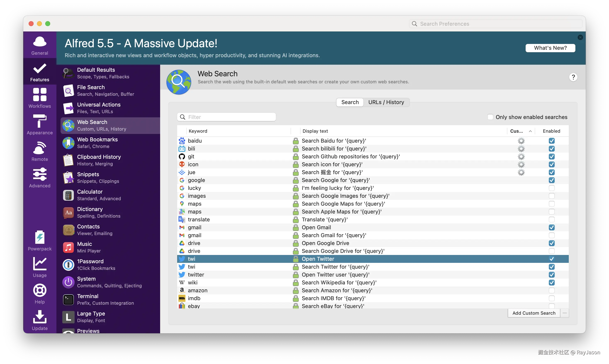Click Add Custom Search button
Viewport: 609px width, 364px height.
534,313
